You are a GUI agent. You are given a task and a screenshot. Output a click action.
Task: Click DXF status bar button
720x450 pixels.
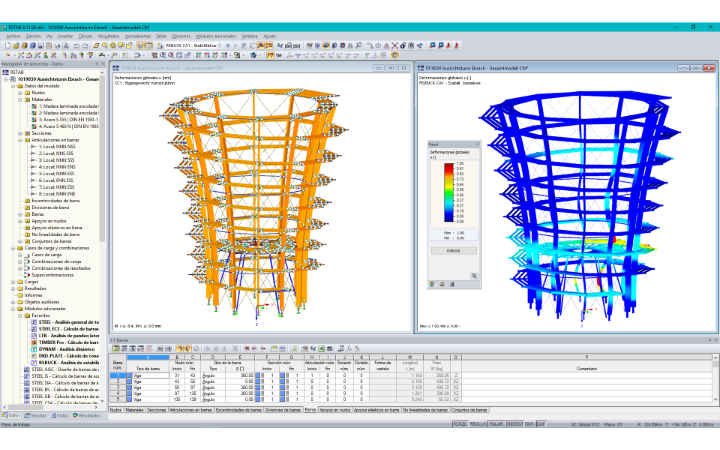click(541, 424)
